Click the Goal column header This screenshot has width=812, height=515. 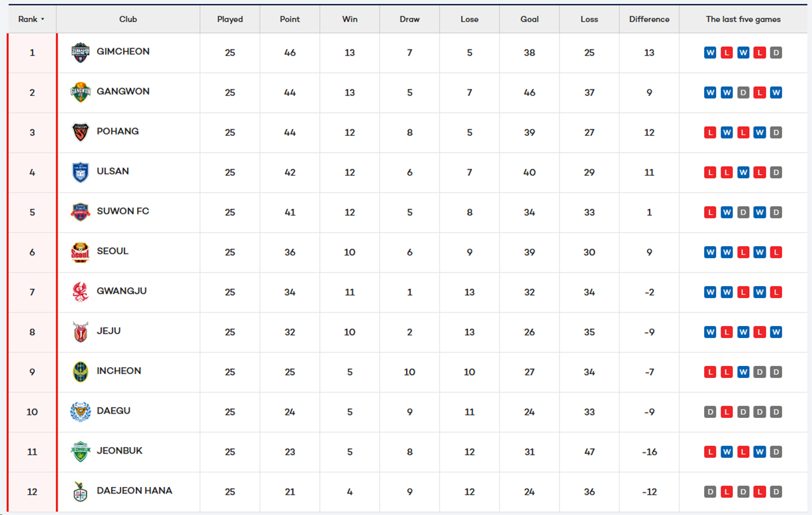(530, 20)
